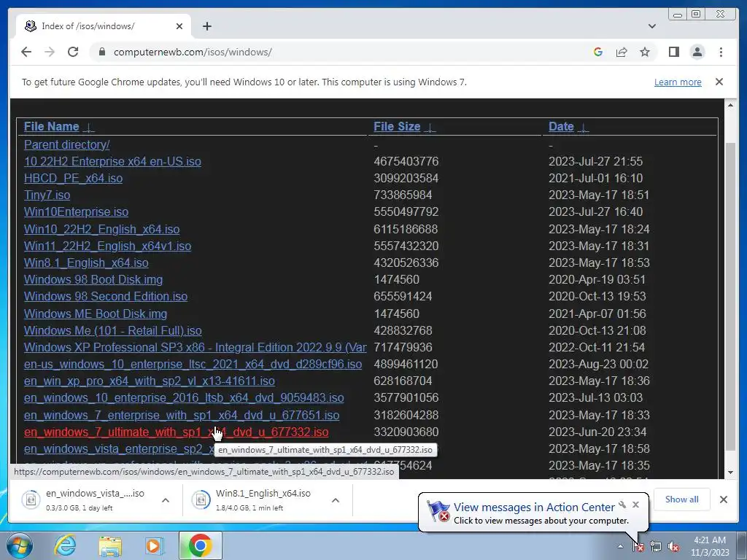Download Windows ME Boot Disk.img
The image size is (747, 560).
(x=96, y=314)
